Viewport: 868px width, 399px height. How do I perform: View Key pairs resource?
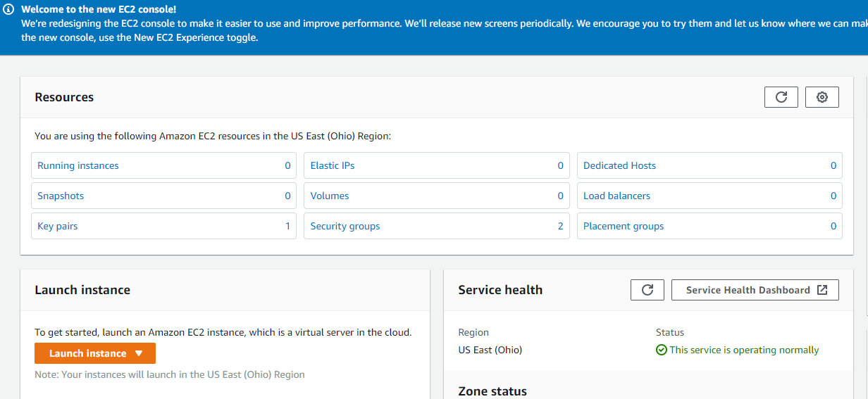pyautogui.click(x=58, y=226)
